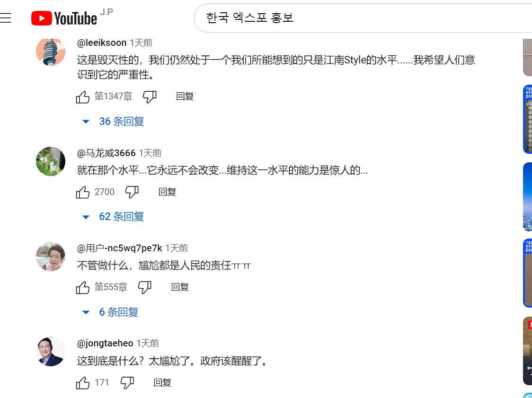Dislike the @leeiksoon comment
Image resolution: width=532 pixels, height=398 pixels.
[x=149, y=97]
